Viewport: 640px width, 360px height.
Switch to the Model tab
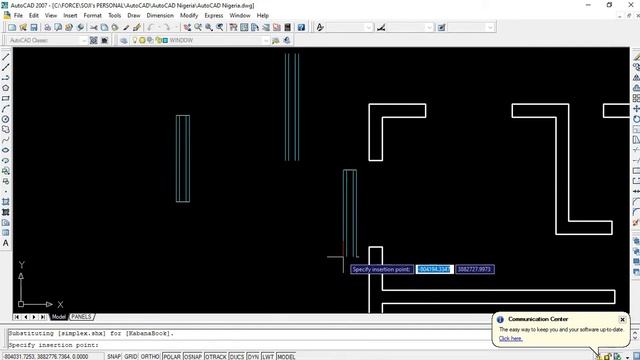click(x=58, y=317)
